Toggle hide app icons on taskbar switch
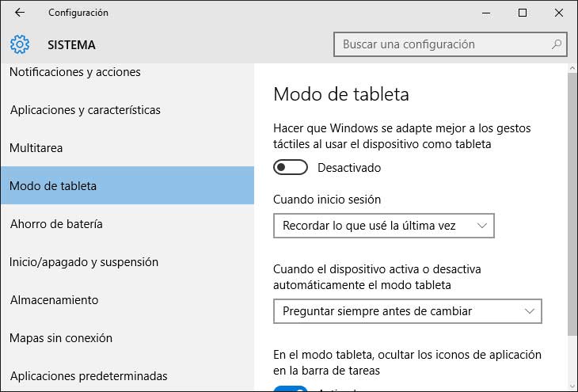The height and width of the screenshot is (392, 578). point(290,388)
